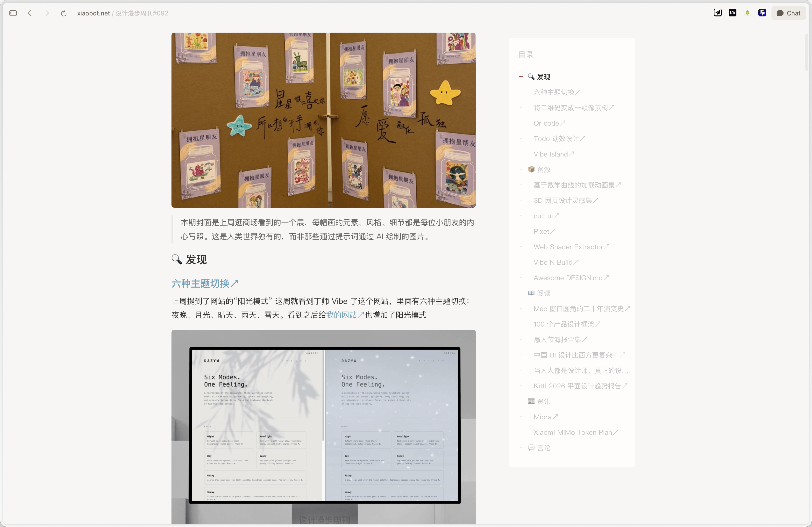Reload the page with the refresh icon

pyautogui.click(x=64, y=13)
